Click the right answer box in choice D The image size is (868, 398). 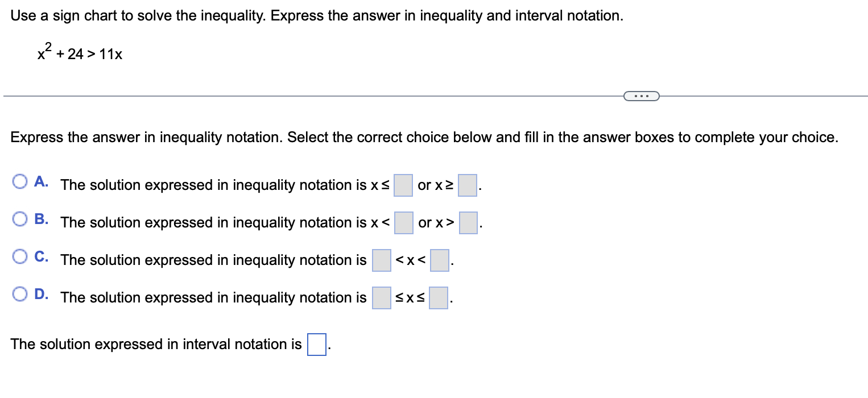click(437, 298)
